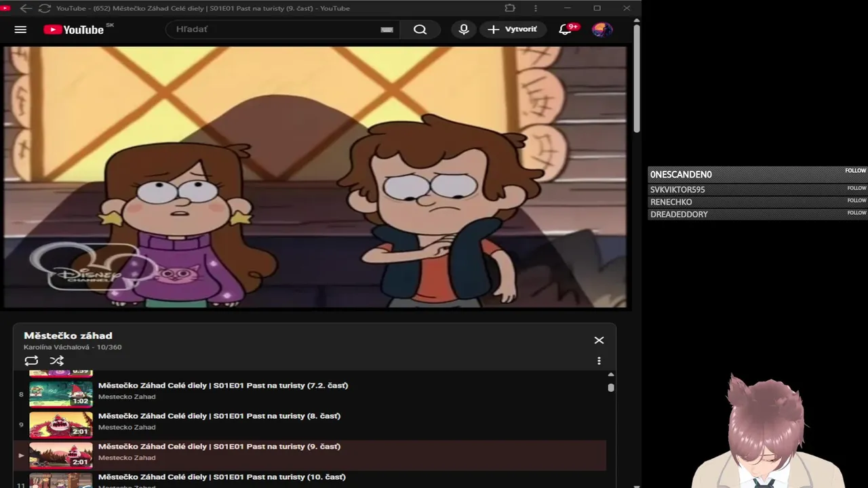Open the window's three-dot menu
The image size is (868, 488).
click(x=536, y=8)
